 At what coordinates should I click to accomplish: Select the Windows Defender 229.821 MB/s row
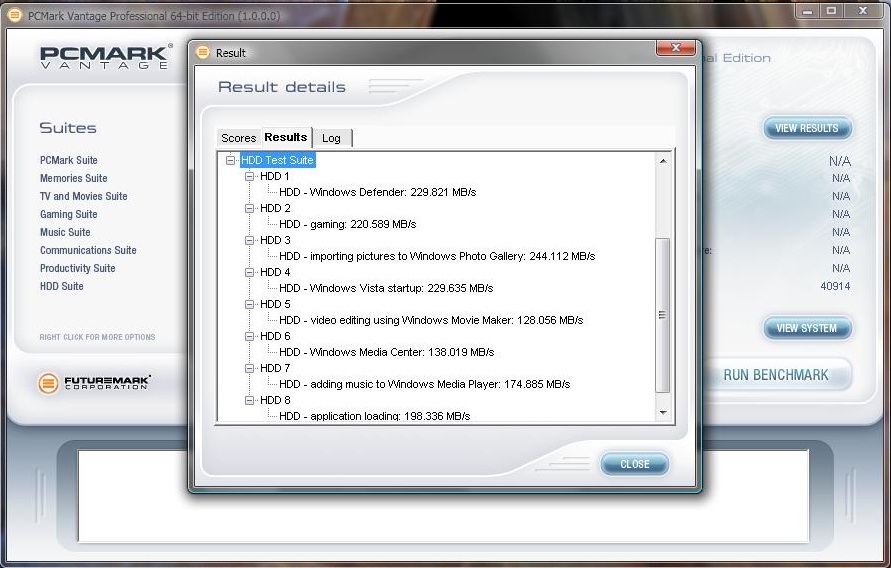pos(378,192)
